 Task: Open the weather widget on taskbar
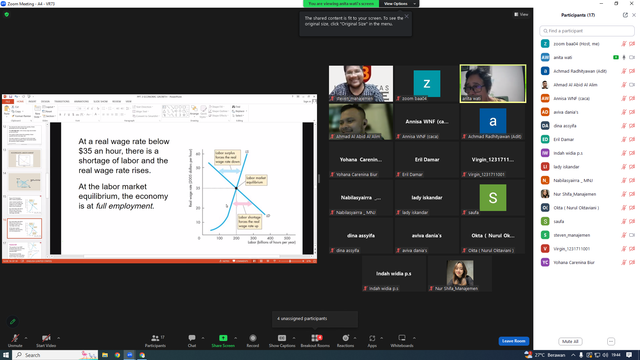(x=545, y=355)
